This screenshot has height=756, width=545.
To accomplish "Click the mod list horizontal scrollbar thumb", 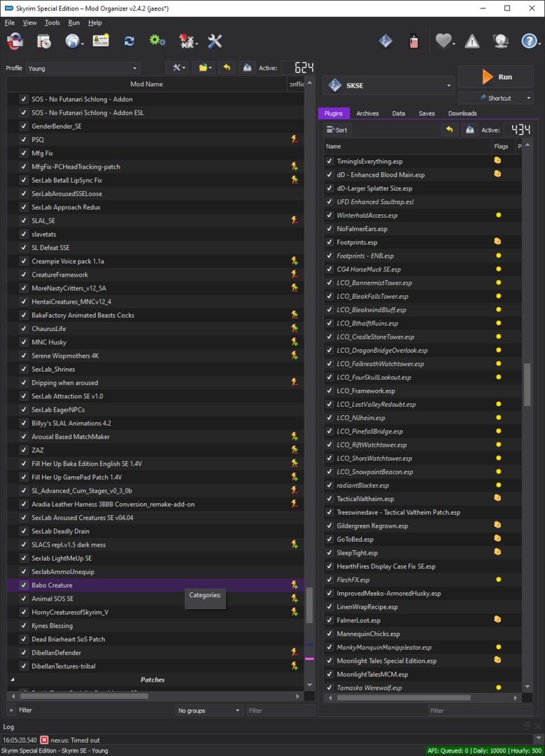I will tap(84, 696).
